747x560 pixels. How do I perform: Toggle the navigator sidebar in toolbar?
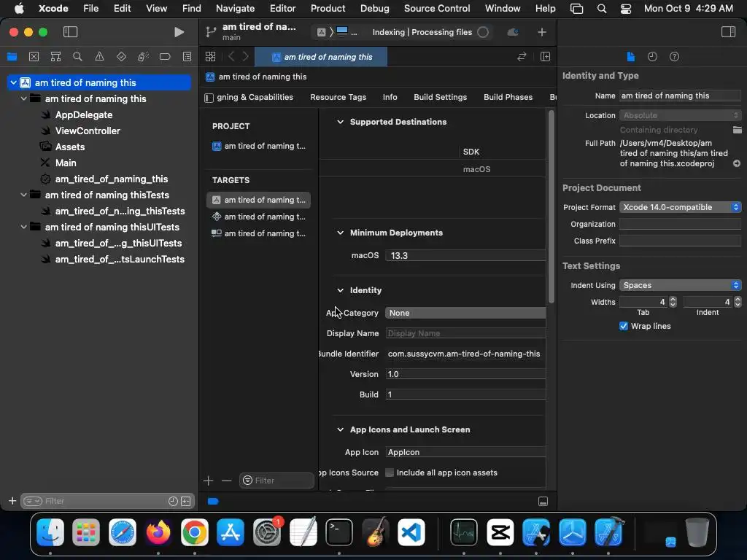click(70, 32)
